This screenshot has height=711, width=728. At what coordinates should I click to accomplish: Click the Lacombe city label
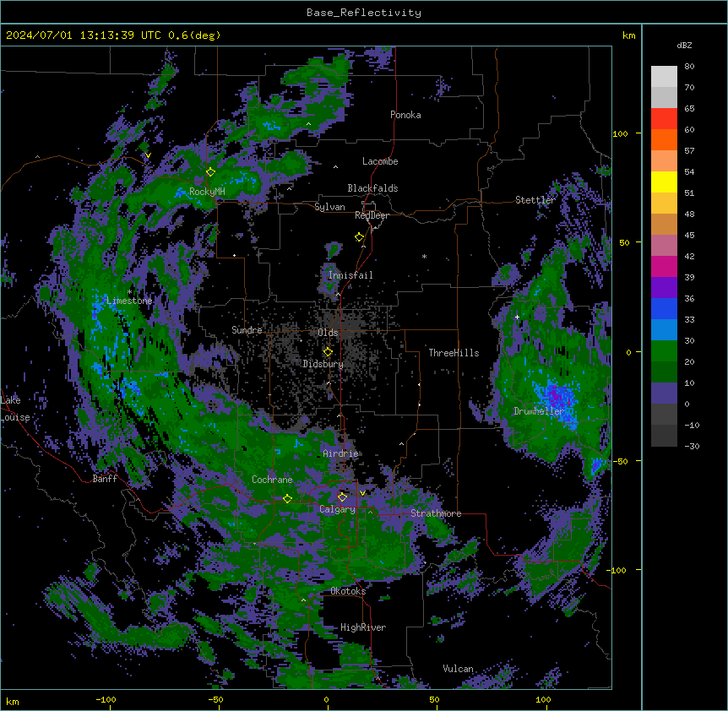pyautogui.click(x=380, y=161)
